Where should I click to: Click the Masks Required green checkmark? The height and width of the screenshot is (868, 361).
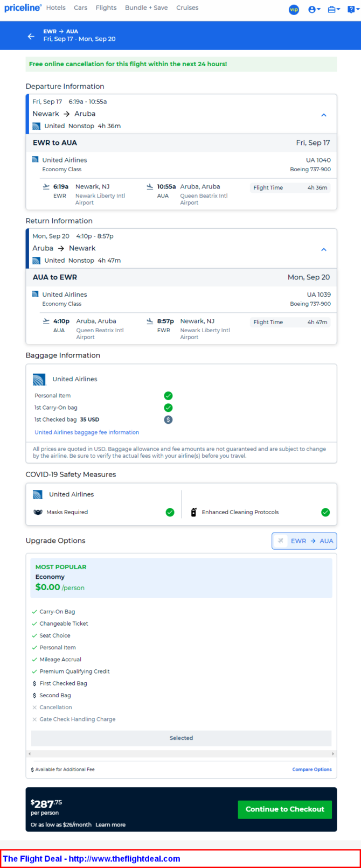coord(170,512)
